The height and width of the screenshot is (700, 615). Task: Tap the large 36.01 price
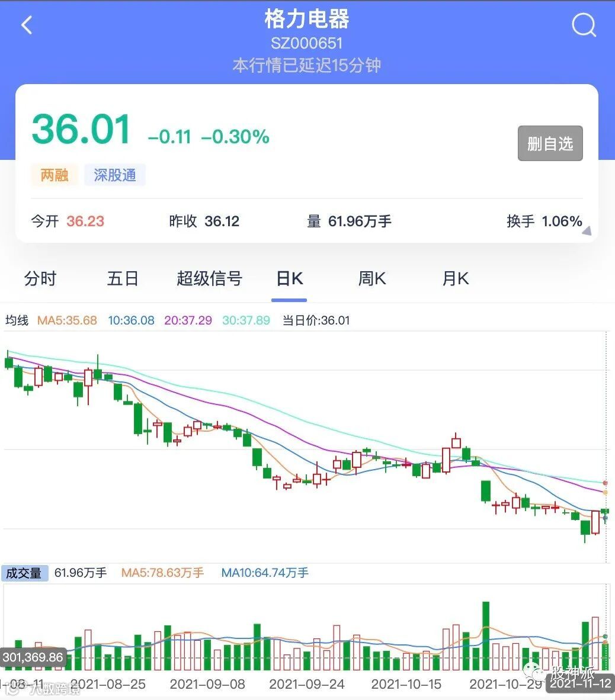pyautogui.click(x=81, y=130)
